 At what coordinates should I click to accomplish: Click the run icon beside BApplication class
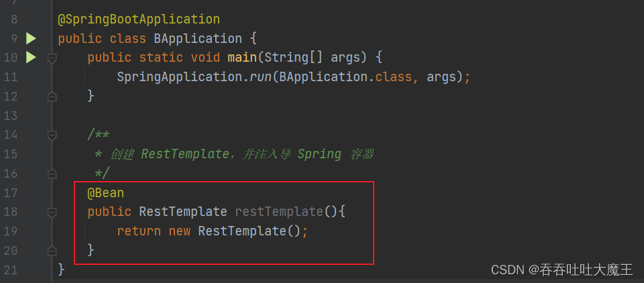[31, 38]
